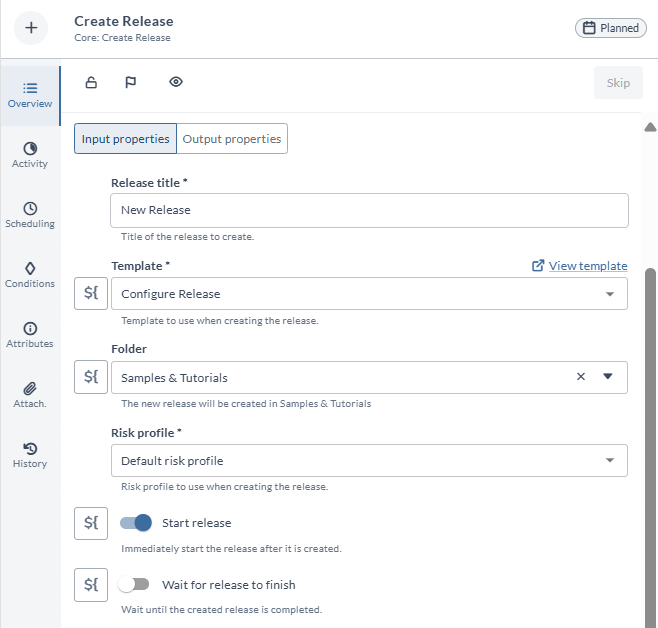Open Activity panel in sidebar

30,155
